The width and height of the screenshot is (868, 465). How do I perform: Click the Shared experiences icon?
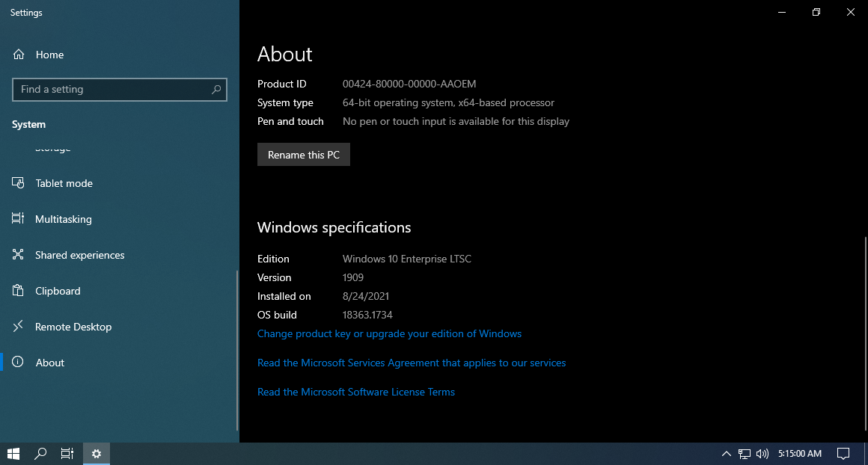(18, 254)
